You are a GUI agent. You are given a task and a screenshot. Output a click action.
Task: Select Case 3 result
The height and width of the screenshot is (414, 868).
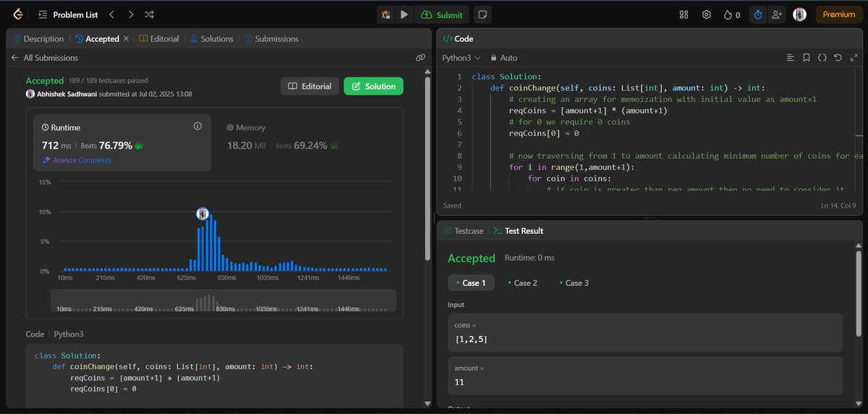[574, 283]
